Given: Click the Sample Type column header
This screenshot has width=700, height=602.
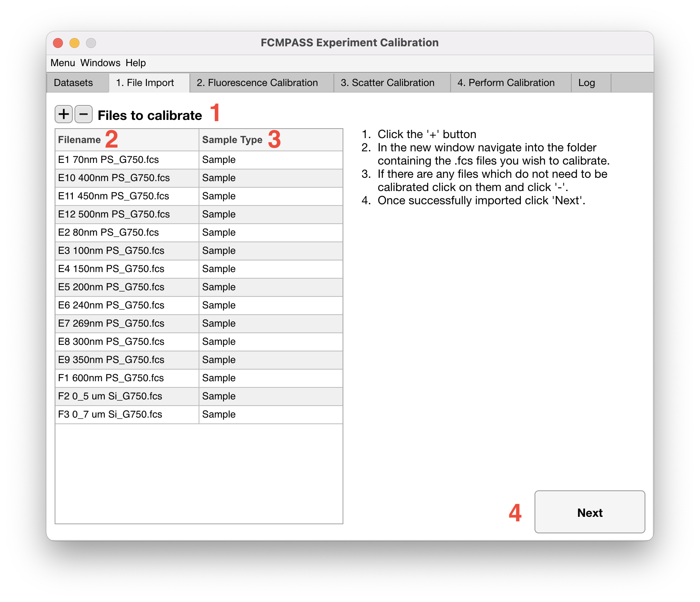Looking at the screenshot, I should (271, 140).
